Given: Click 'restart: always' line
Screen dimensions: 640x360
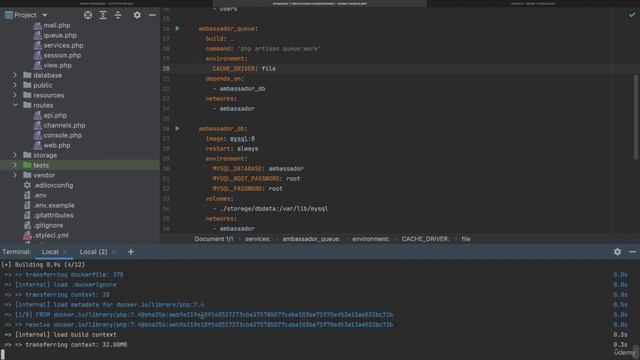Looking at the screenshot, I should pyautogui.click(x=232, y=149).
